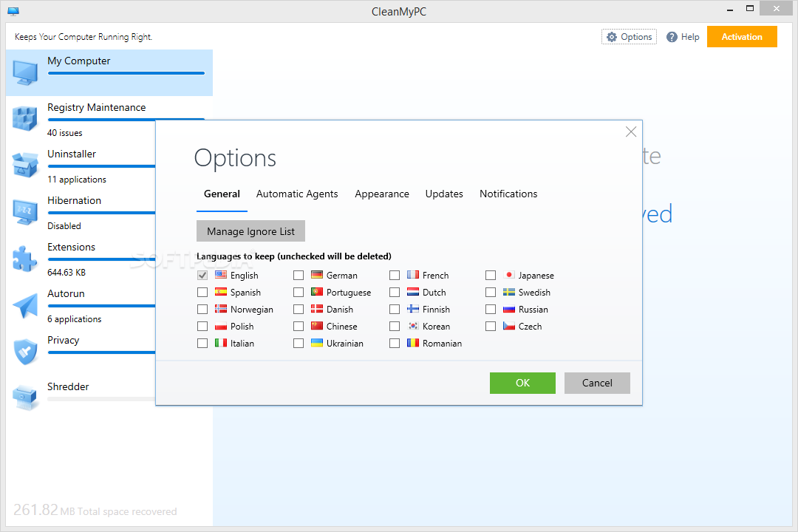
Task: Click the Manage Ignore List button
Action: (x=251, y=231)
